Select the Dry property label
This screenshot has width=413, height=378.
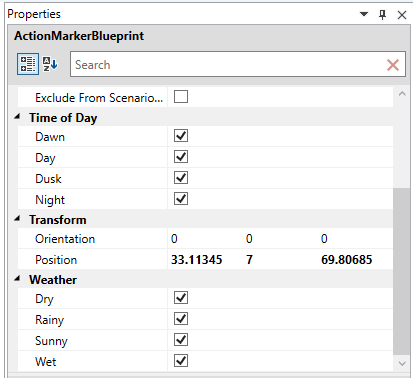click(x=44, y=299)
